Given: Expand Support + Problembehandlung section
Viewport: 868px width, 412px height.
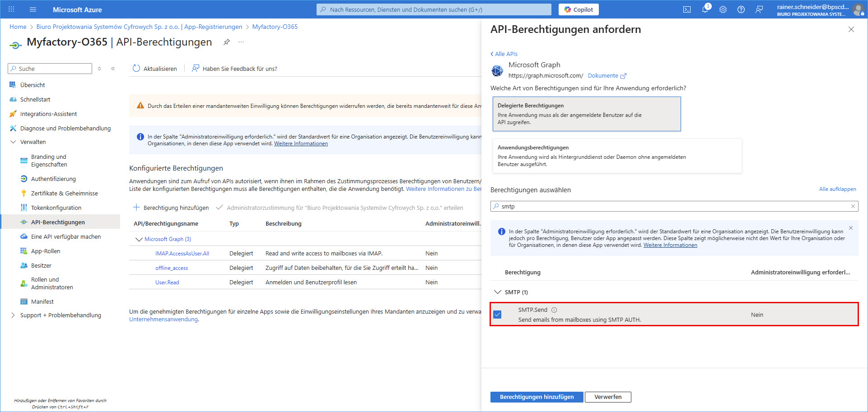Looking at the screenshot, I should pos(13,315).
